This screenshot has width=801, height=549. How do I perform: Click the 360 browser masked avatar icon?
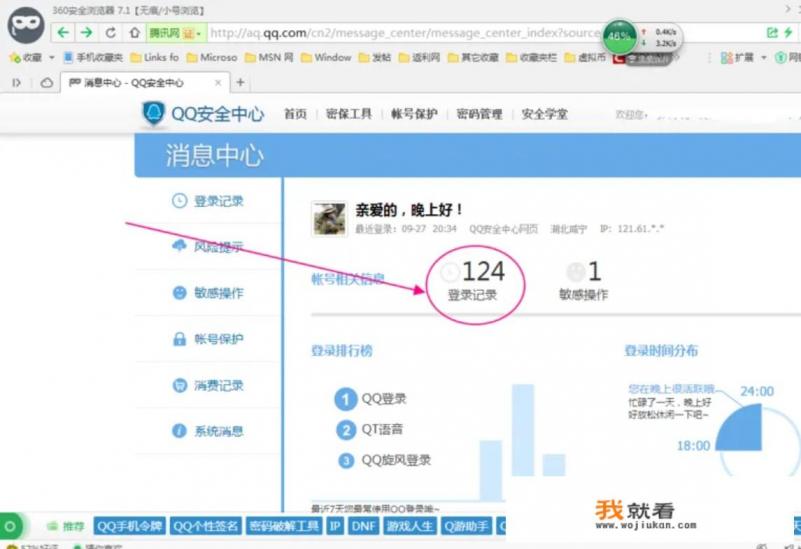(x=26, y=25)
